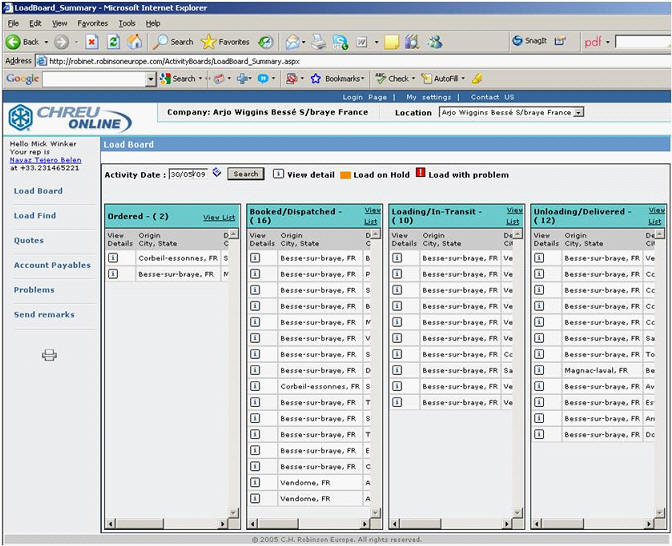Open View List link in Ordered panel
This screenshot has height=546, width=672.
pos(219,217)
